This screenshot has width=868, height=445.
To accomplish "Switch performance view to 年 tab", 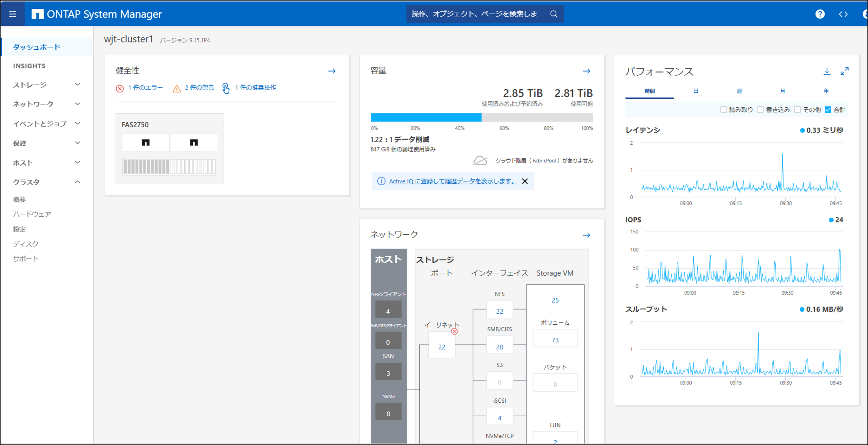I will coord(826,91).
